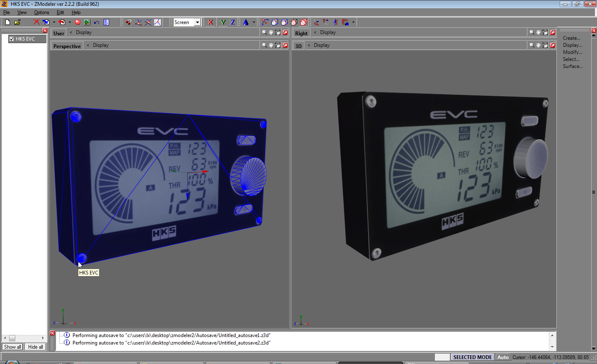
Task: Open the Display menu of Perspective viewport
Action: [x=101, y=45]
